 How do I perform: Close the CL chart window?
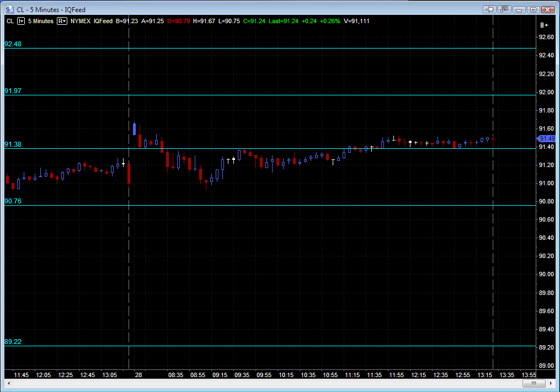point(547,9)
